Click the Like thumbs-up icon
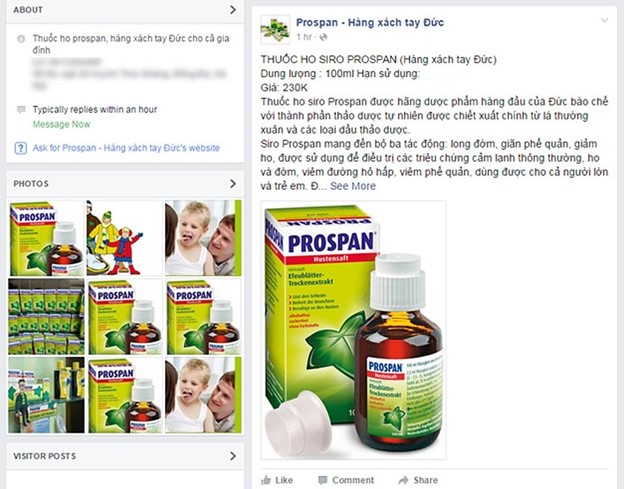The height and width of the screenshot is (489, 624). tap(266, 480)
